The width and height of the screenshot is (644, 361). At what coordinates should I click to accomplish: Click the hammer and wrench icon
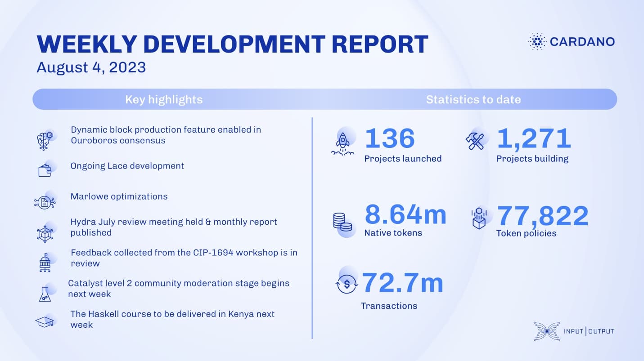point(475,141)
